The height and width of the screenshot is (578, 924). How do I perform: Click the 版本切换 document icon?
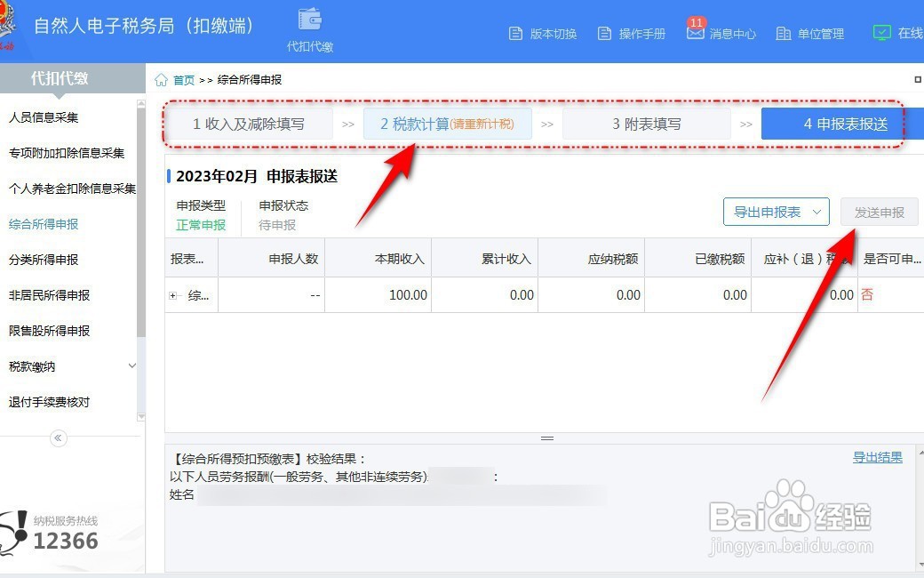point(516,32)
